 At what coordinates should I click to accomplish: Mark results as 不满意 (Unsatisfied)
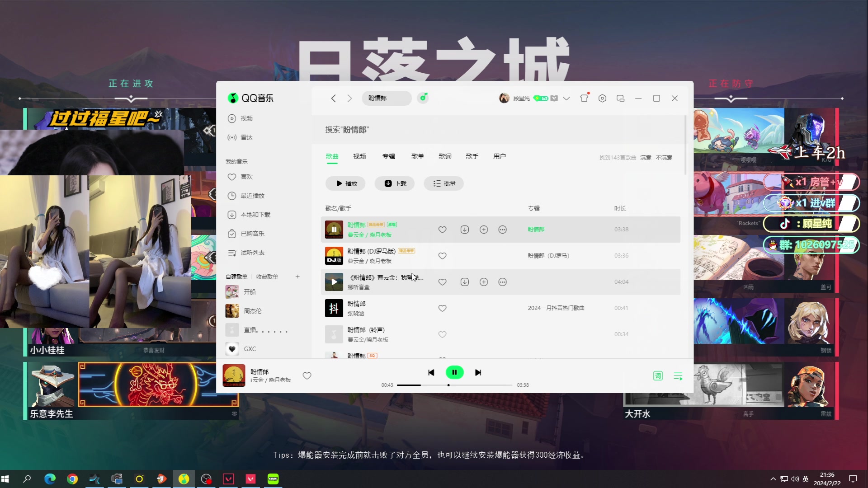(664, 158)
